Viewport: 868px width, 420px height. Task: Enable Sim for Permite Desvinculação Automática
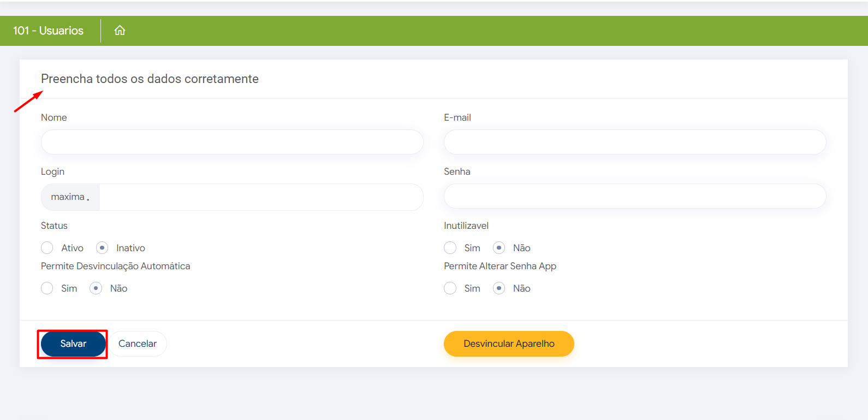click(47, 288)
